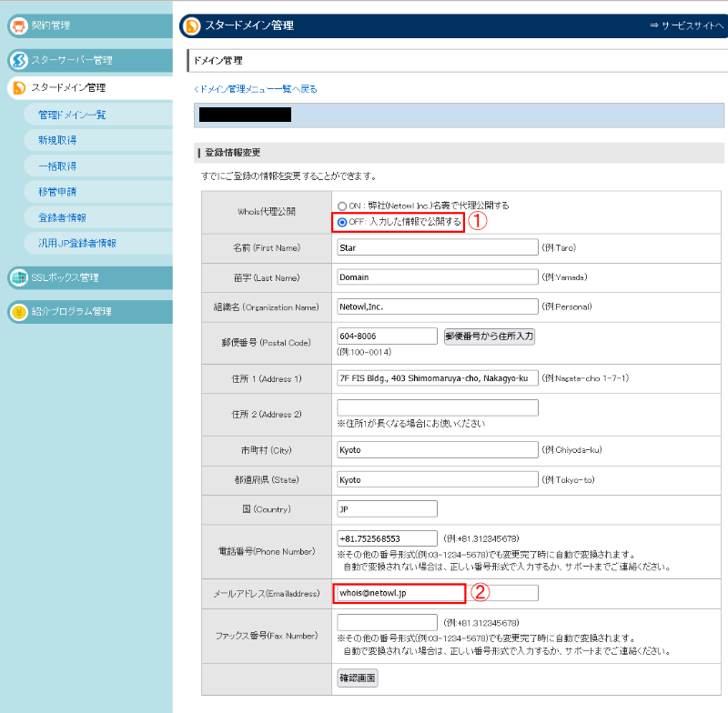
Task: Open 管理ドメイン一覧 menu item
Action: [72, 115]
